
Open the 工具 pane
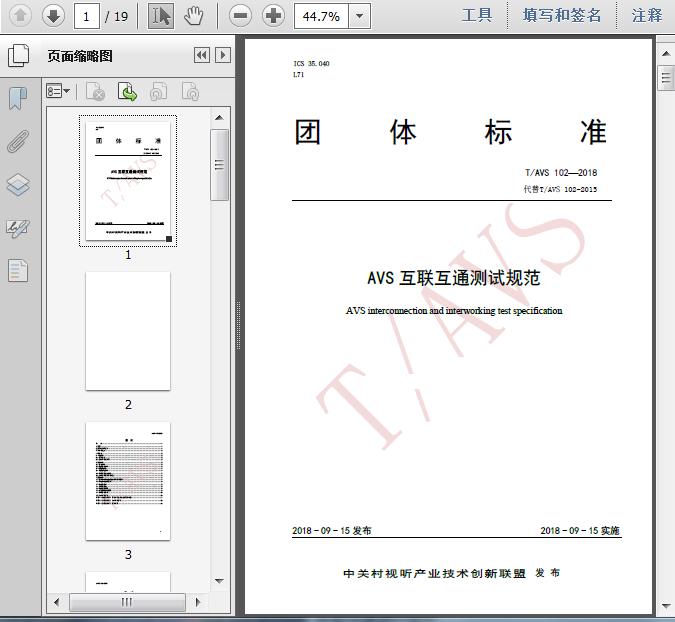tap(477, 15)
